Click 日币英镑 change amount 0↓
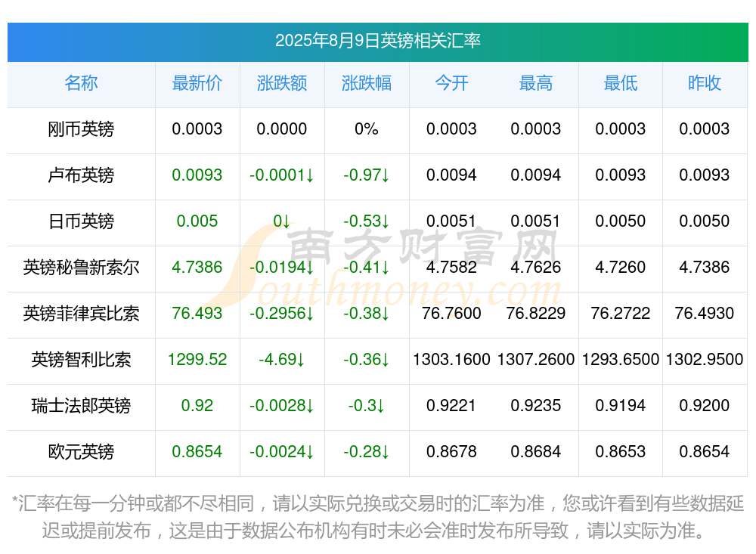This screenshot has width=756, height=554. tap(282, 221)
